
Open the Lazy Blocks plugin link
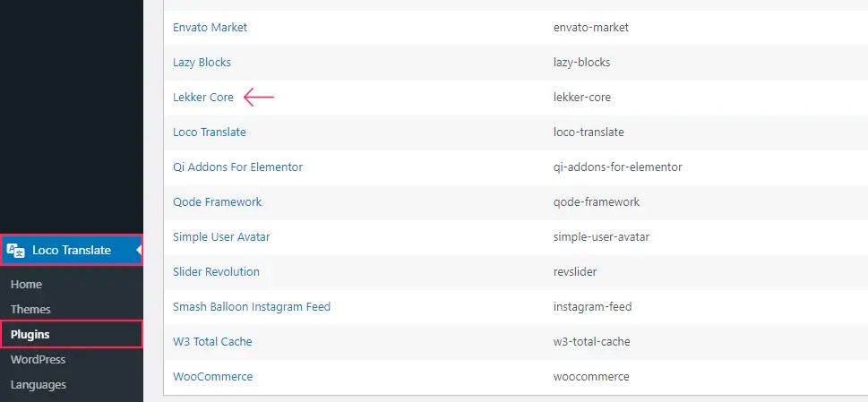click(x=202, y=63)
